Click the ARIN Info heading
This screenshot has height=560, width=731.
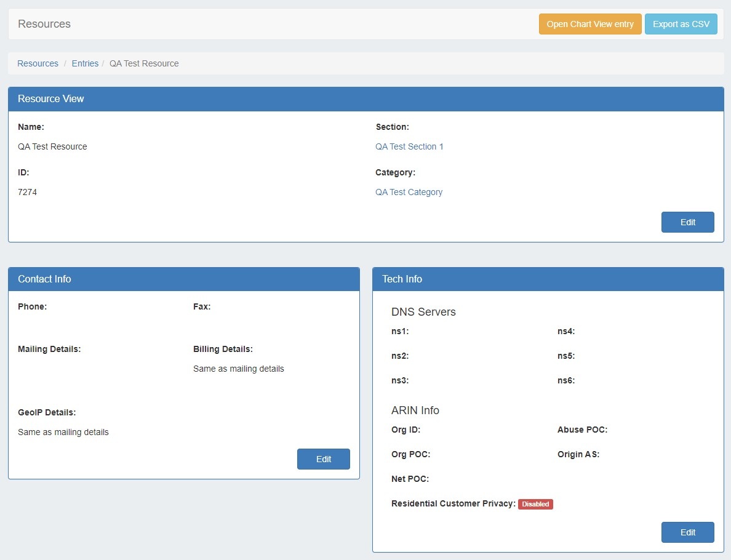pyautogui.click(x=415, y=410)
